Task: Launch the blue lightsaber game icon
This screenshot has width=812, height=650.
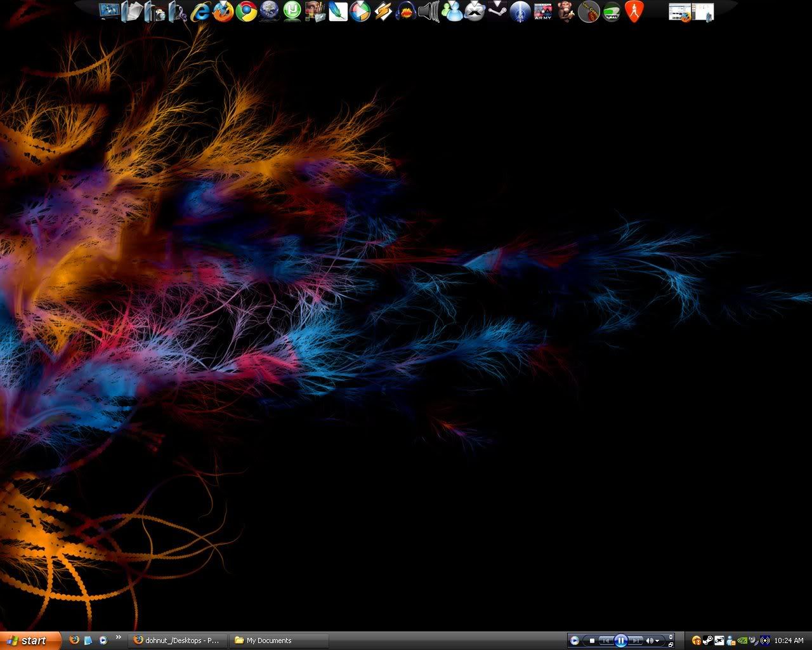Action: [x=520, y=11]
